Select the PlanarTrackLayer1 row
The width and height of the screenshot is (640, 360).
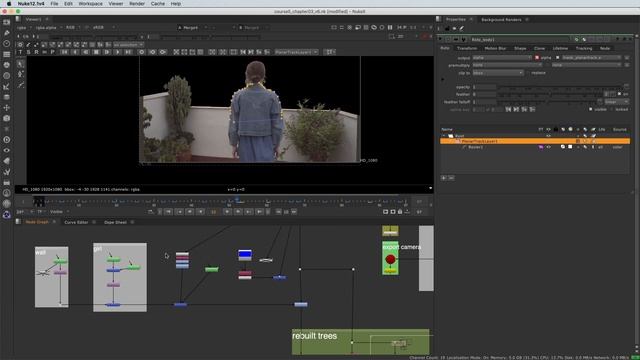(x=535, y=141)
